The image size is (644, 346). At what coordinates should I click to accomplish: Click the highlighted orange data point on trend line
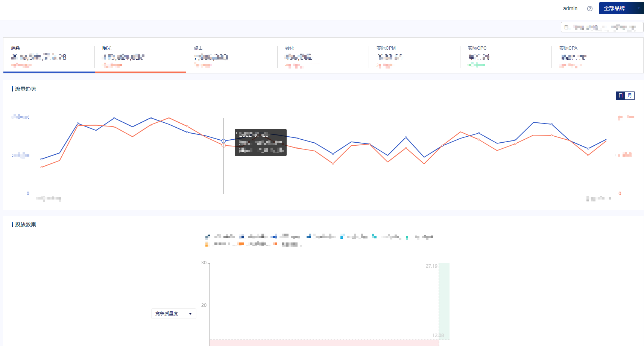click(x=223, y=145)
